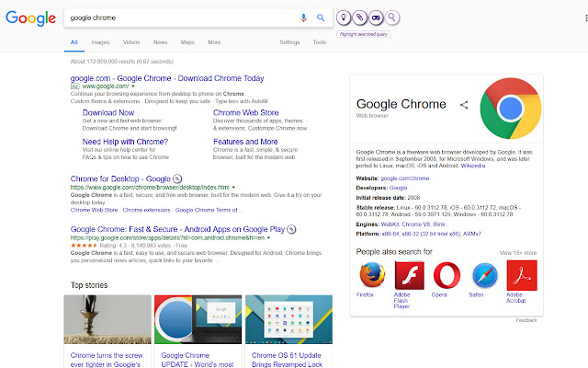This screenshot has width=588, height=368.
Task: Expand dropdown arrow next to www.google.com/
Action: click(x=133, y=86)
